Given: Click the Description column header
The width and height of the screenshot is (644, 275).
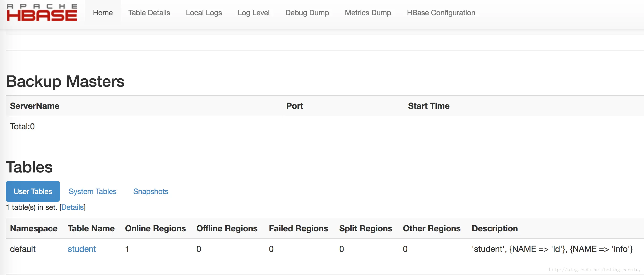Looking at the screenshot, I should click(495, 228).
